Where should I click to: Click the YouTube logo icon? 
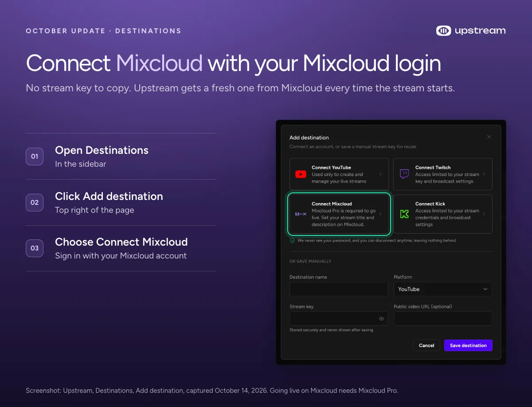click(301, 174)
